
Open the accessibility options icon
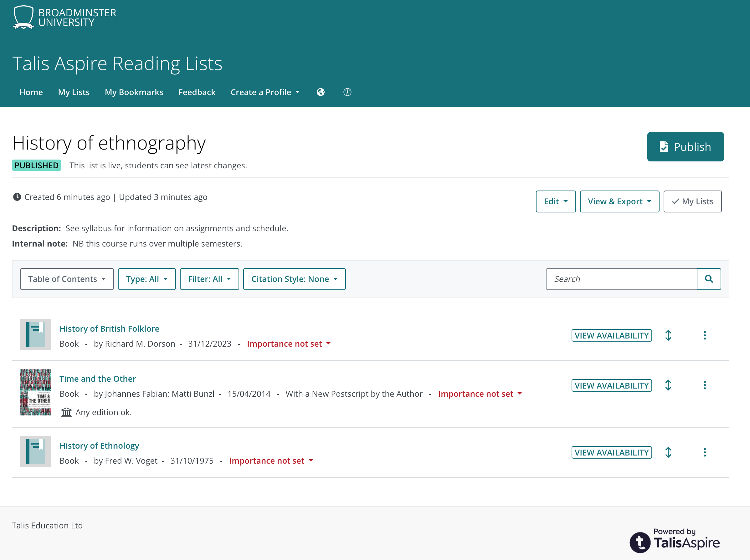(x=347, y=92)
